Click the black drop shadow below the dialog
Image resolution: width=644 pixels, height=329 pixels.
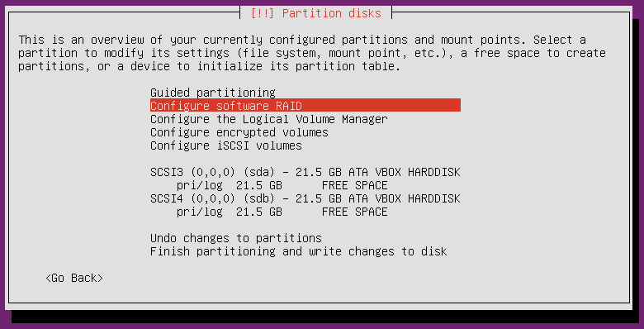[x=324, y=317]
